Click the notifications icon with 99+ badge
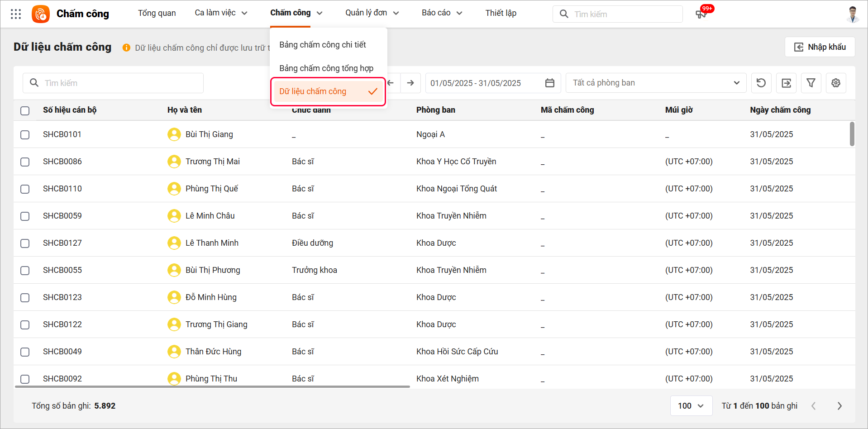 [701, 14]
